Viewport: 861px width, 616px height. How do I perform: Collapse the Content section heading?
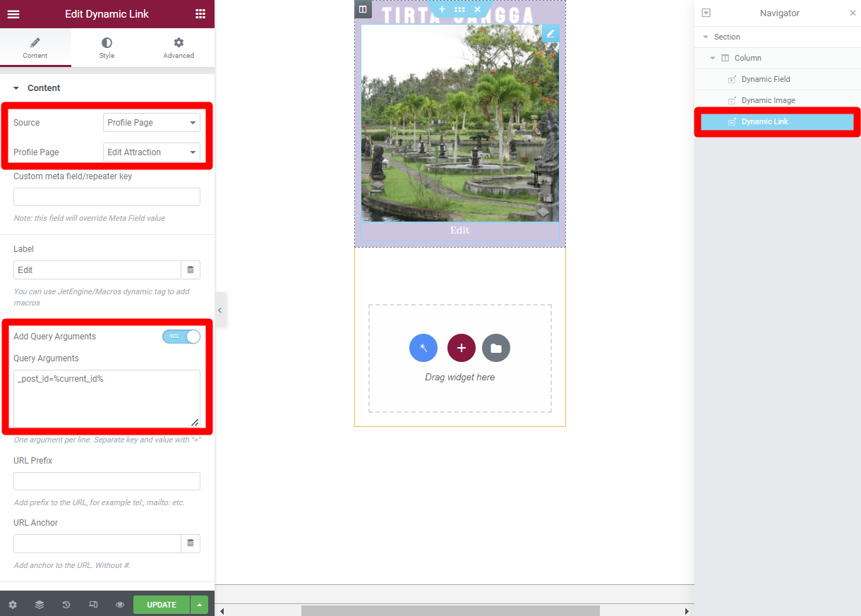pyautogui.click(x=44, y=88)
